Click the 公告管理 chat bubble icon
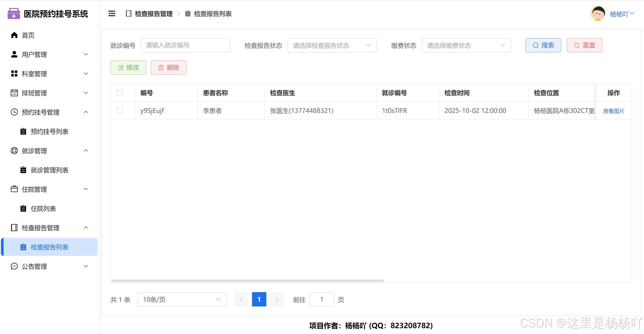644x334 pixels. (x=14, y=266)
